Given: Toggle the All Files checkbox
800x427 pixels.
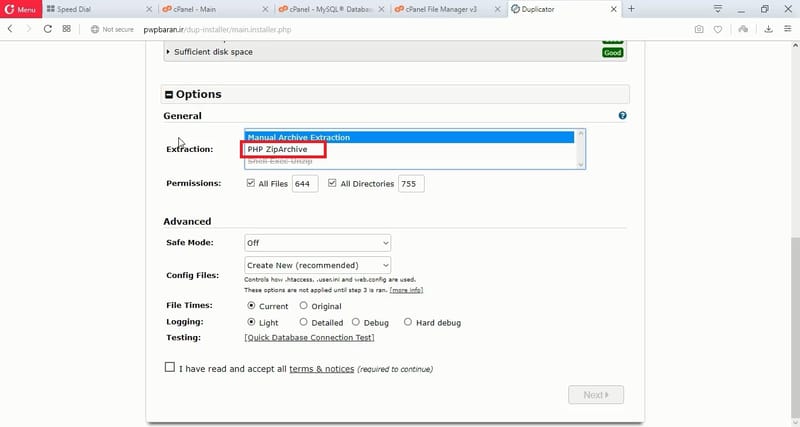Looking at the screenshot, I should (x=251, y=183).
